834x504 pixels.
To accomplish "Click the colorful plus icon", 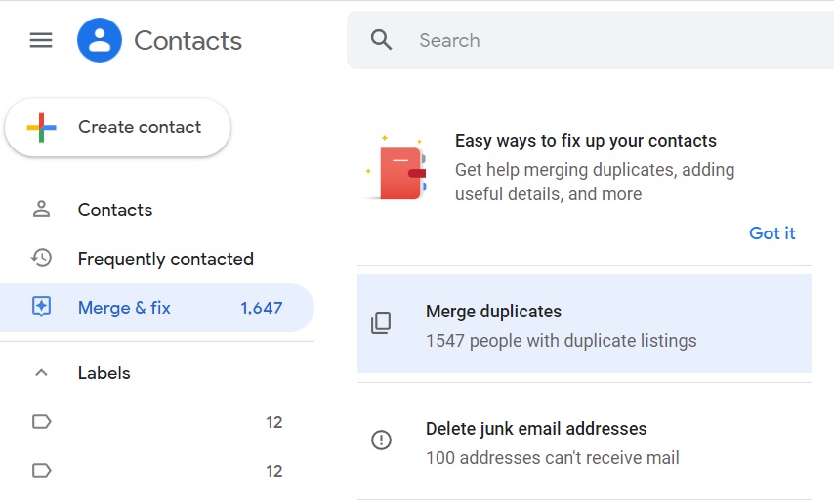I will 41,127.
